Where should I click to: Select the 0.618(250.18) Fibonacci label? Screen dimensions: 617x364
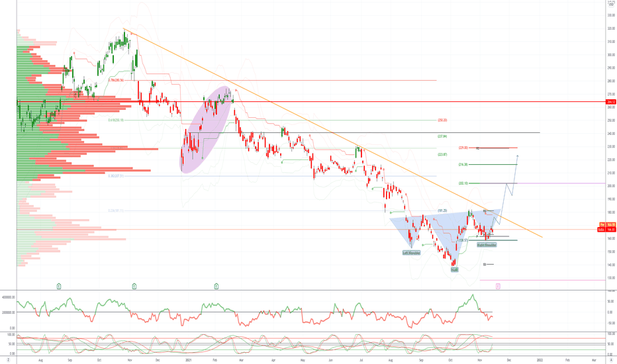click(x=116, y=120)
